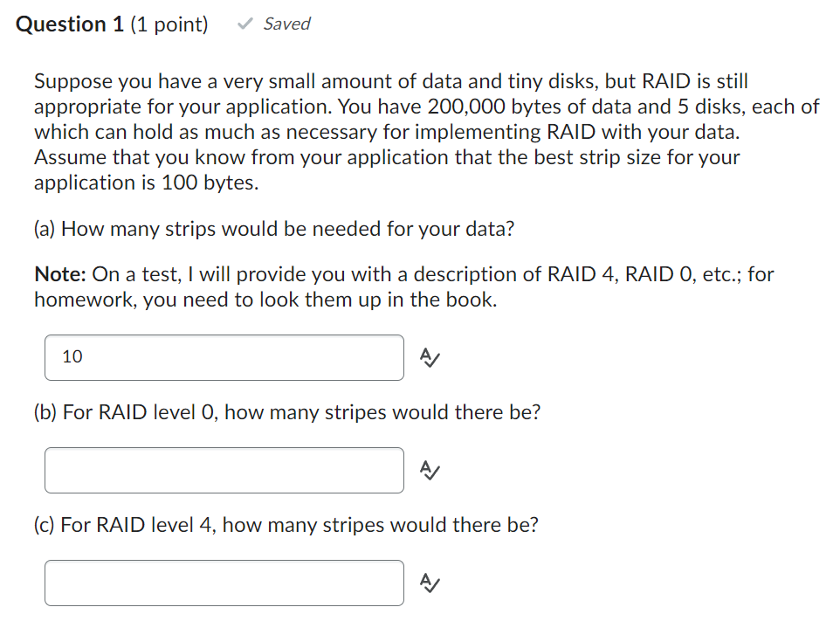The image size is (840, 621).
Task: Expand the formatting options for part (b) answer
Action: coord(429,471)
